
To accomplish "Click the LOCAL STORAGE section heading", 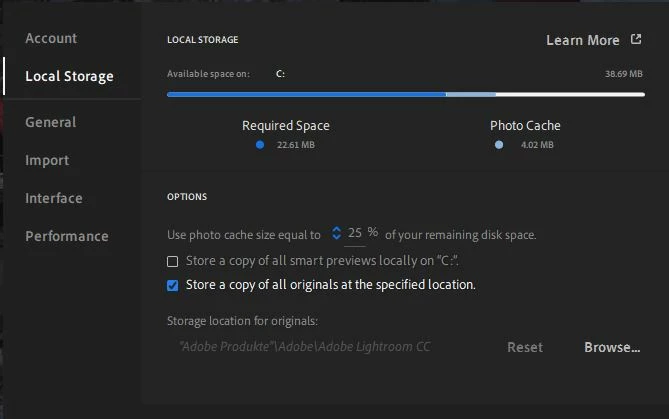I will 203,40.
